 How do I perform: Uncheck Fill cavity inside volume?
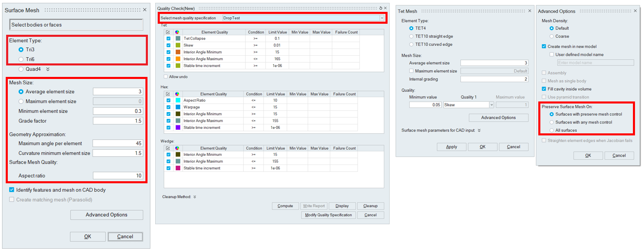(544, 89)
